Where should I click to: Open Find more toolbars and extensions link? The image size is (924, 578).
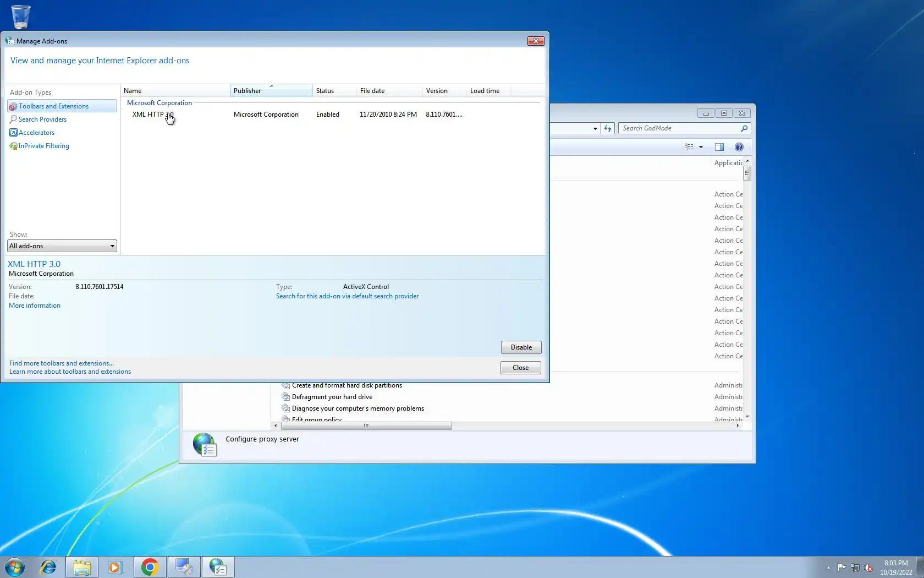[x=62, y=363]
